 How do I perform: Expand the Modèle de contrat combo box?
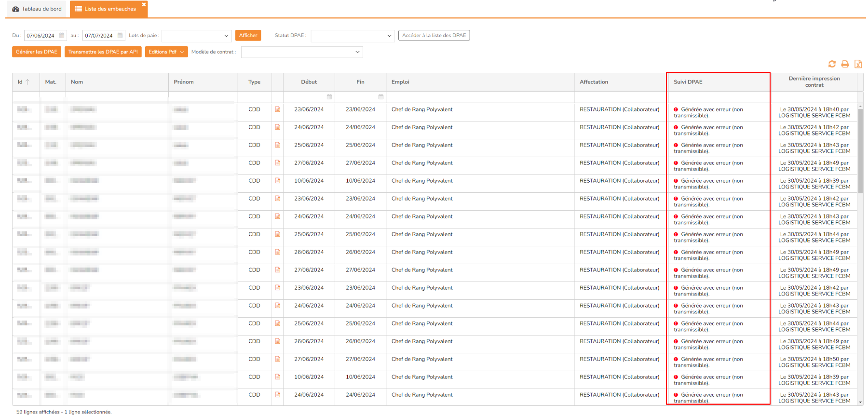357,52
